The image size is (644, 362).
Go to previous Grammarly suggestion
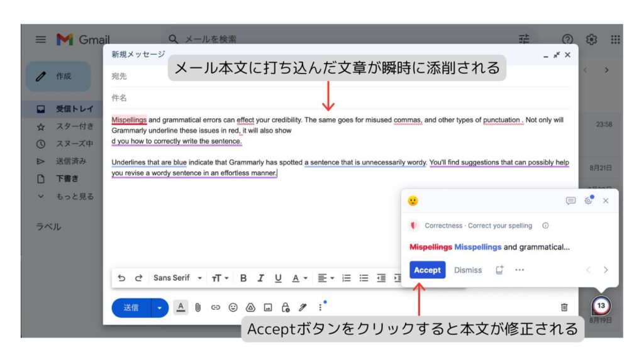pos(589,270)
